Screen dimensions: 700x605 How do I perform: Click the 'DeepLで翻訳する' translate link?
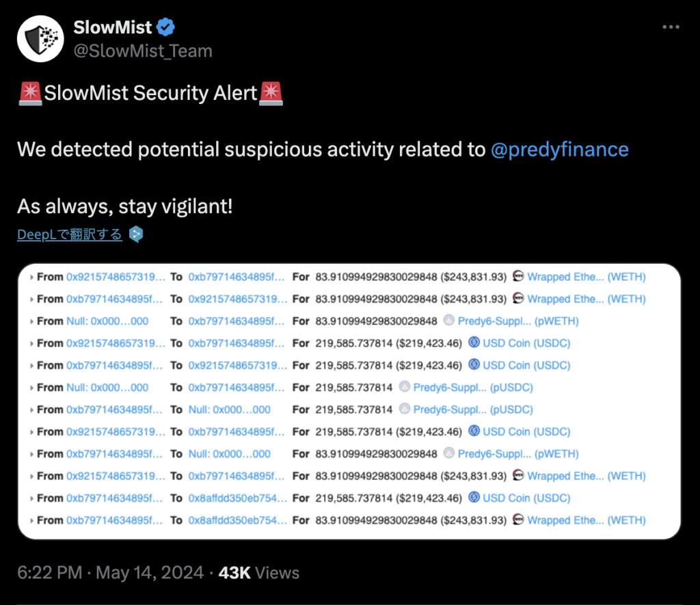click(x=68, y=234)
